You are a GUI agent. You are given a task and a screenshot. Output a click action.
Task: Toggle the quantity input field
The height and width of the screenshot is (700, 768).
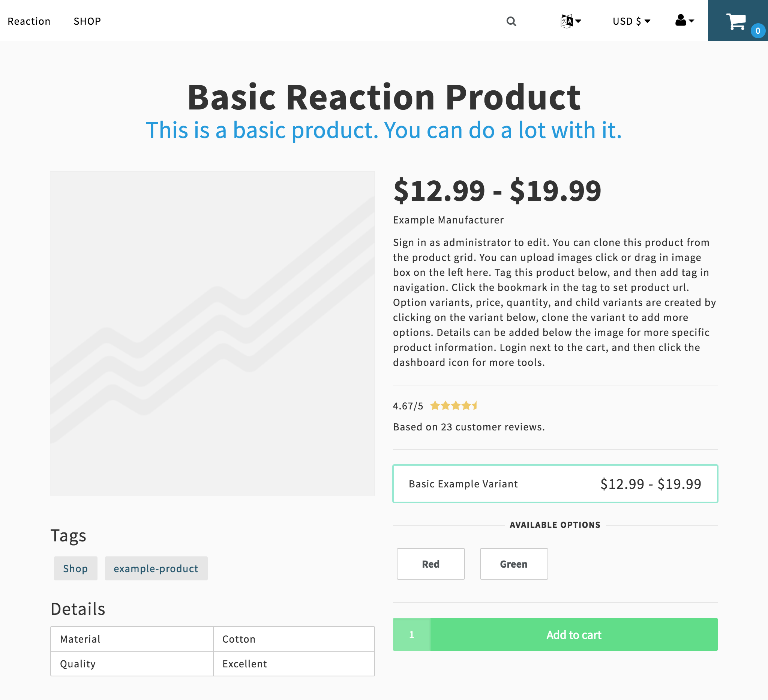pyautogui.click(x=411, y=634)
